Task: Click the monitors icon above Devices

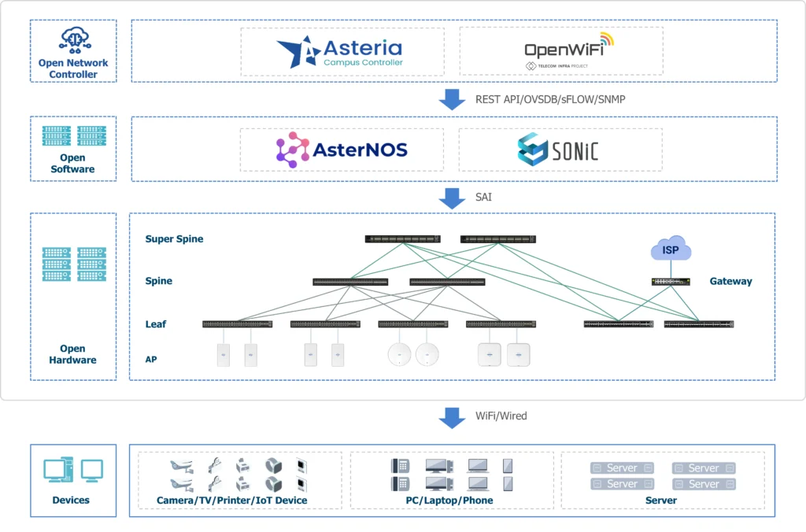Action: click(x=73, y=469)
